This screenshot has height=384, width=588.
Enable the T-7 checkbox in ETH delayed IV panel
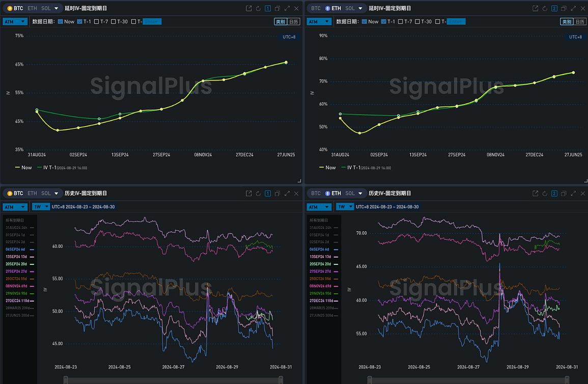(401, 21)
